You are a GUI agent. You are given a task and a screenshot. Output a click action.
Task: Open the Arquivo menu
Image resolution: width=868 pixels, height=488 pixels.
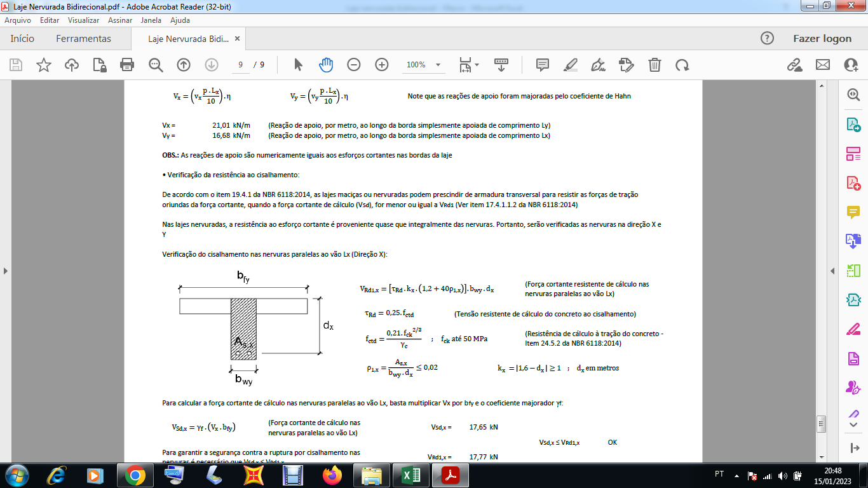click(x=18, y=20)
